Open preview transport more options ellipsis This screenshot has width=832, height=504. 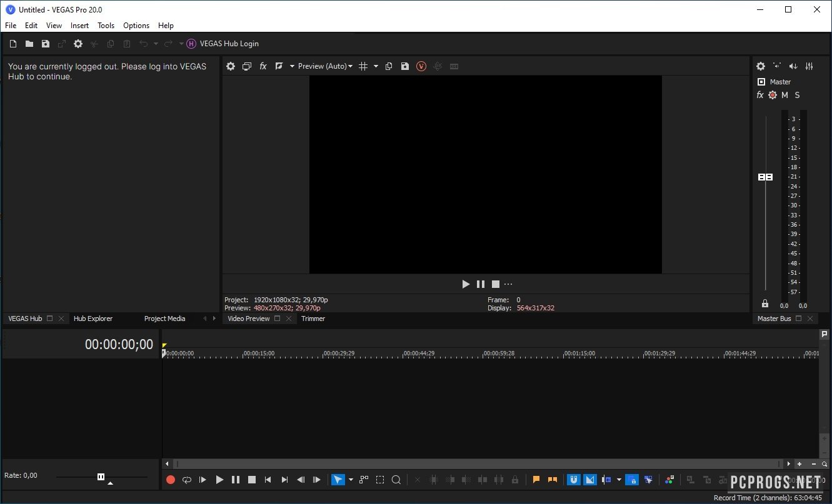[508, 284]
